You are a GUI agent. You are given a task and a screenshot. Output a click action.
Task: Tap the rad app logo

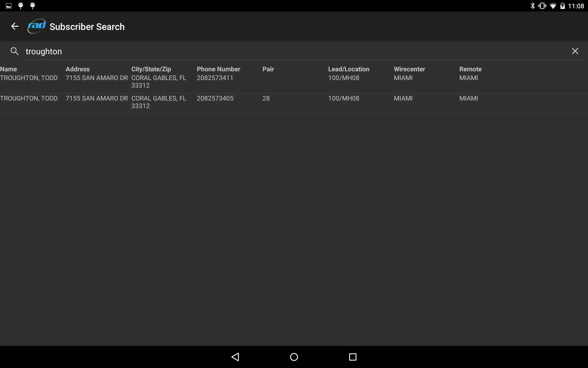click(x=37, y=26)
